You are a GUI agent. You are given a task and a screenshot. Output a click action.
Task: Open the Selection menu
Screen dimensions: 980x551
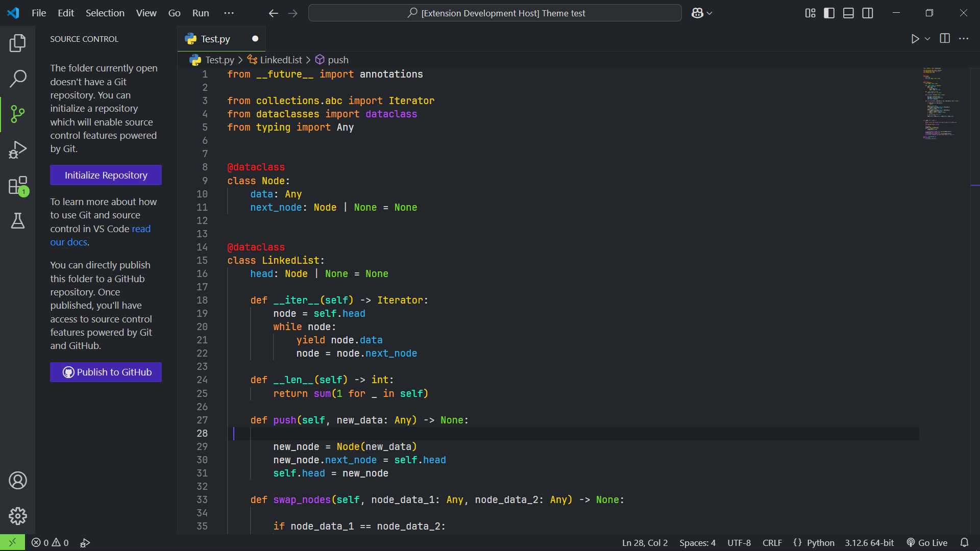(105, 13)
